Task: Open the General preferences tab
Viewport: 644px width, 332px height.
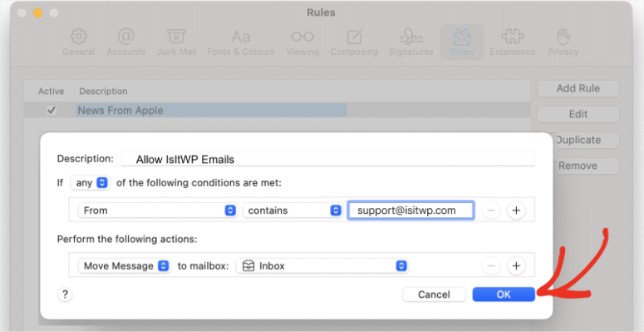Action: click(78, 42)
